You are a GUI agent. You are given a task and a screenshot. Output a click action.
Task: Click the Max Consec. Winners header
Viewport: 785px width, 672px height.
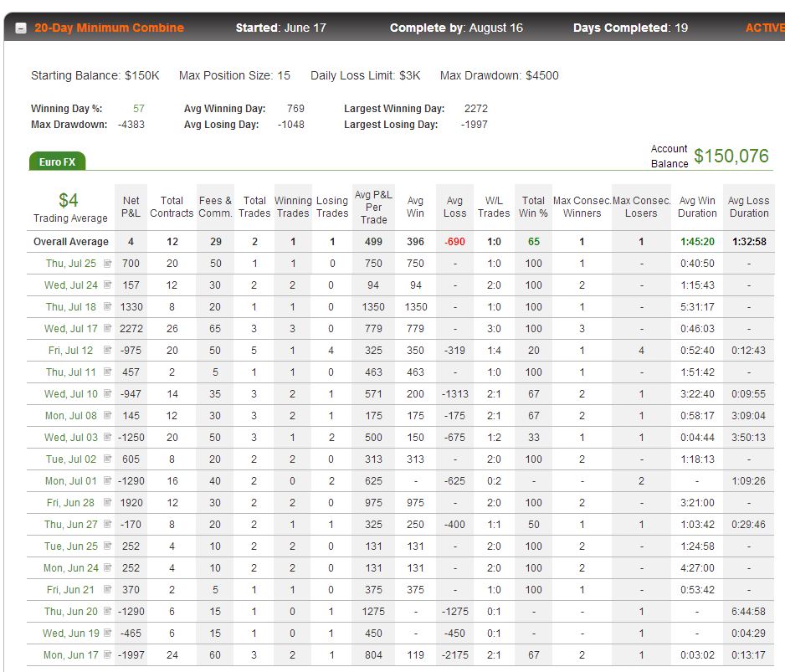[582, 207]
